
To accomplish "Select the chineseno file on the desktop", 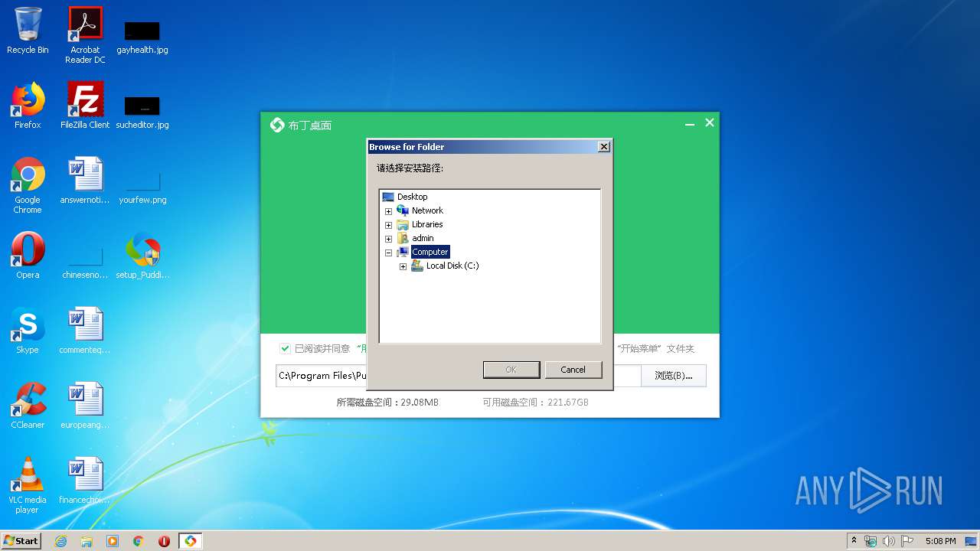I will tap(85, 262).
